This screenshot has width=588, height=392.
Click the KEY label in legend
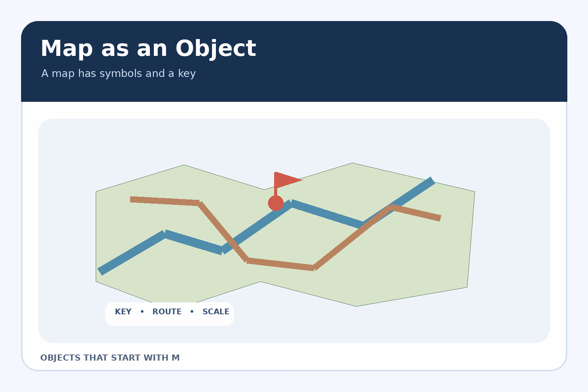(x=123, y=312)
